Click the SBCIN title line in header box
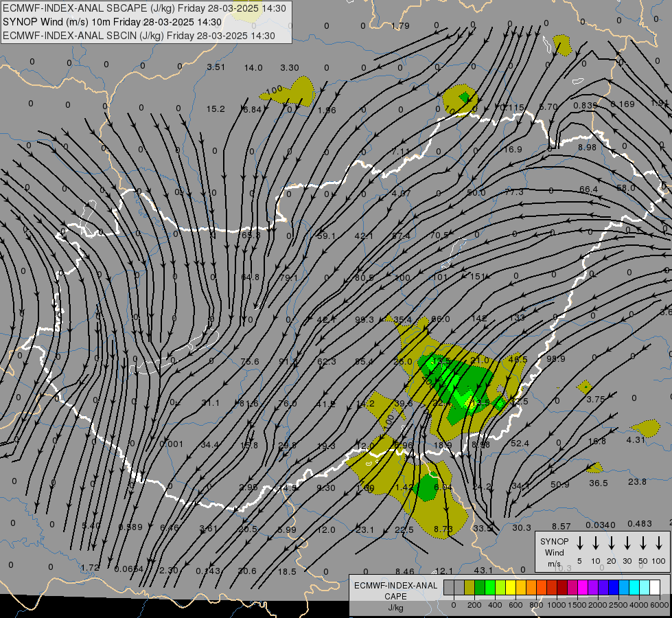672x618 pixels. click(139, 36)
